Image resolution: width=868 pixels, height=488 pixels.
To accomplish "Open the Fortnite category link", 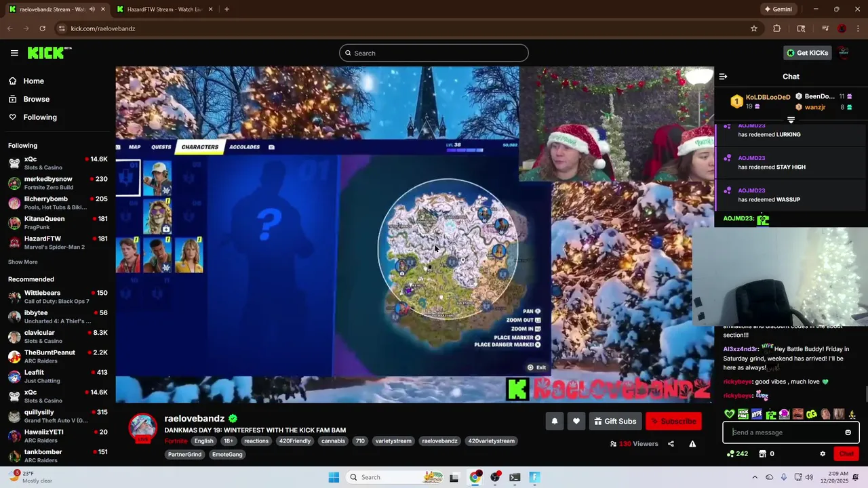I will (x=176, y=441).
